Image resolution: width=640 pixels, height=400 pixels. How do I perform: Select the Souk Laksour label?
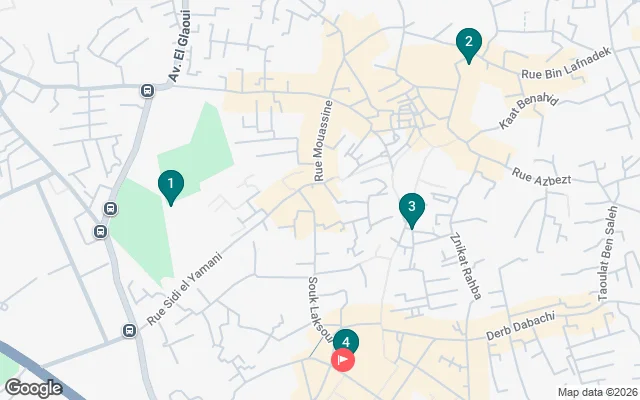click(x=320, y=309)
